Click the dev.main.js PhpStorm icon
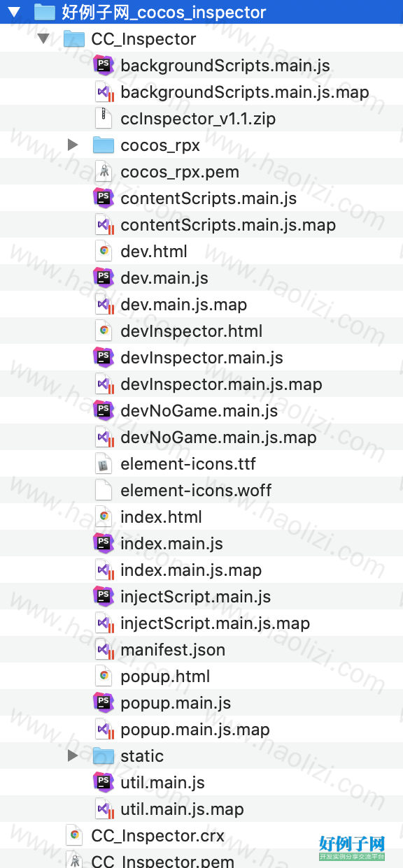Screen dimensions: 403x868 pos(104,277)
